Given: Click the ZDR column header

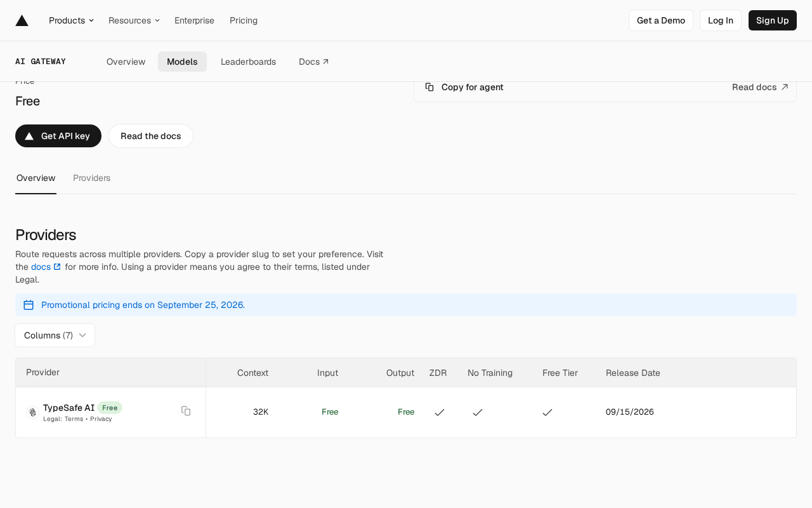Looking at the screenshot, I should tap(438, 373).
